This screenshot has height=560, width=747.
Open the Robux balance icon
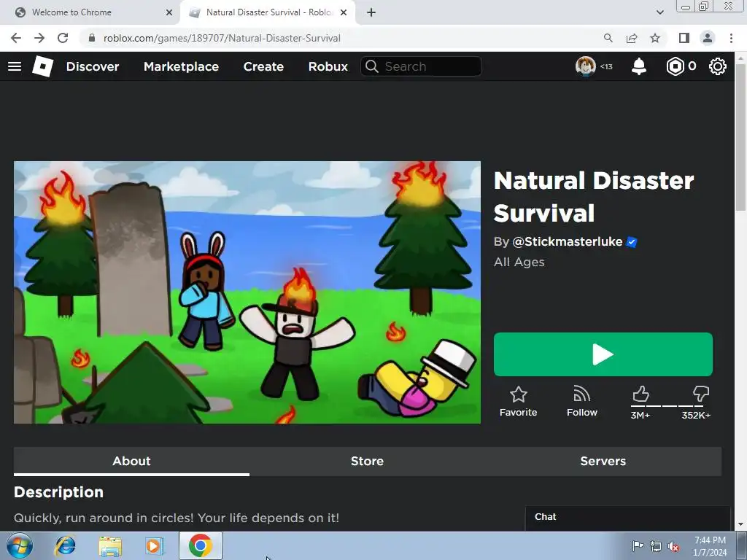pyautogui.click(x=675, y=66)
